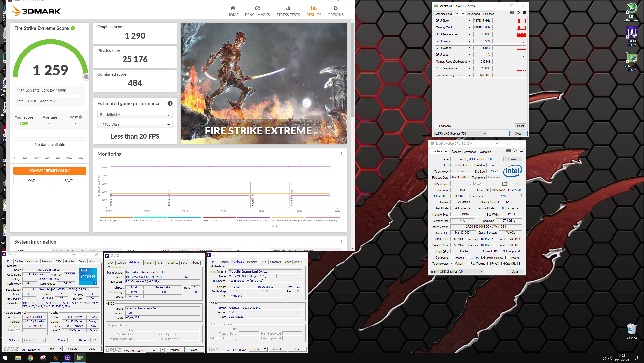Click the LOAD button in 3DMark
Viewport: 644px width, 363px height.
[31, 181]
